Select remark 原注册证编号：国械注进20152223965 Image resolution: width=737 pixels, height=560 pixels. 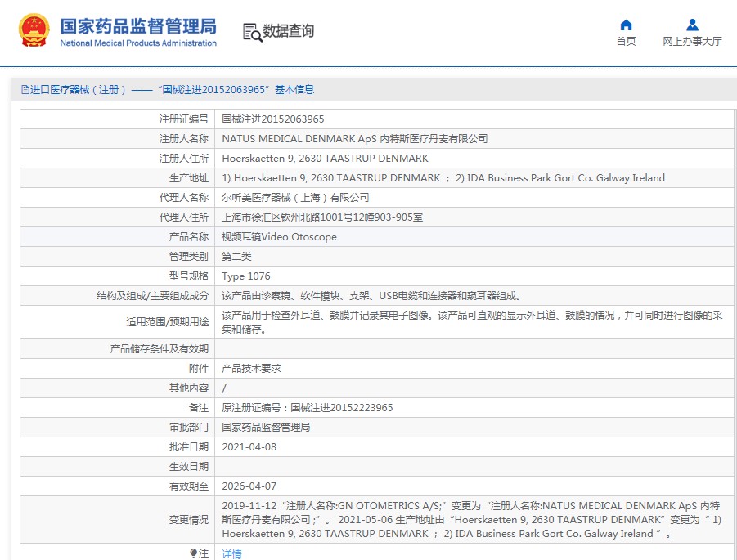click(308, 408)
